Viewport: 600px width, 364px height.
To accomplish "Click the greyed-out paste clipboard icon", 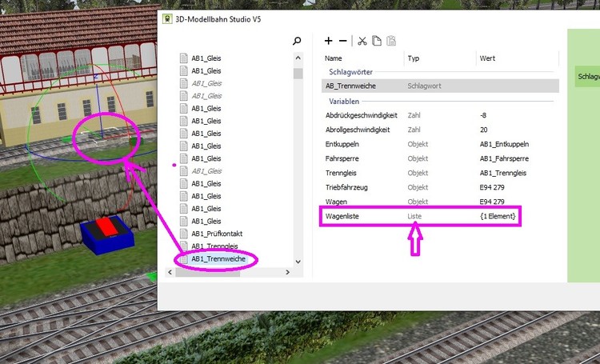I will click(391, 41).
